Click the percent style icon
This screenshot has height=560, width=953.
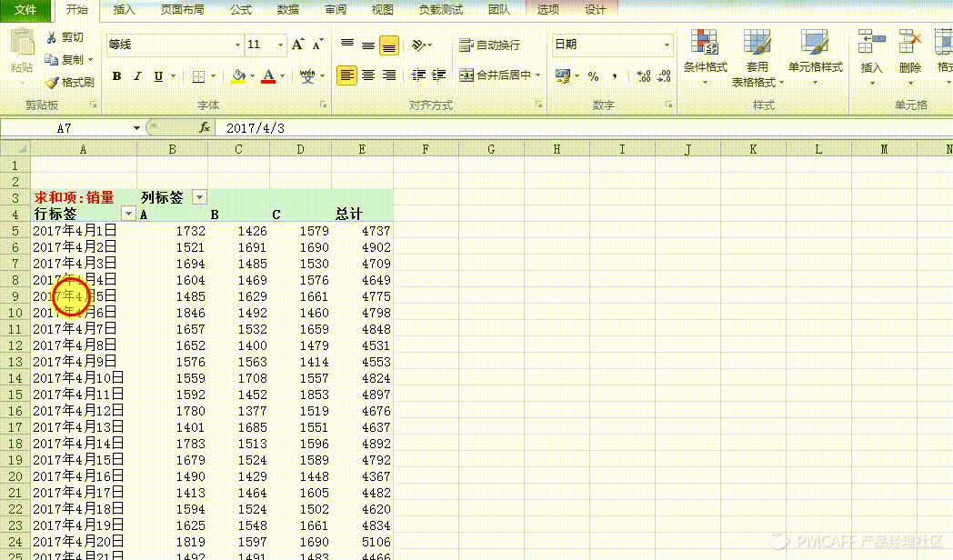[593, 76]
